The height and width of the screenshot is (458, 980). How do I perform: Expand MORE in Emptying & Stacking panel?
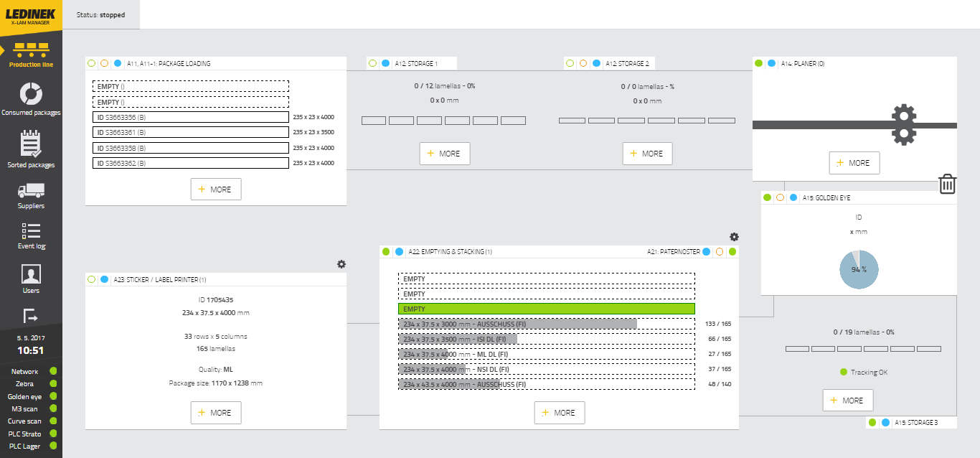560,413
